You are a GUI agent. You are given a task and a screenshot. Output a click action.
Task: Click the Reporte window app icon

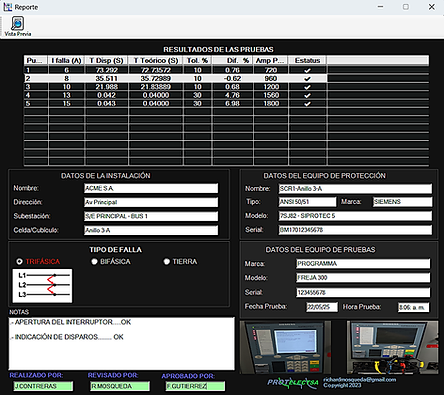pyautogui.click(x=7, y=7)
